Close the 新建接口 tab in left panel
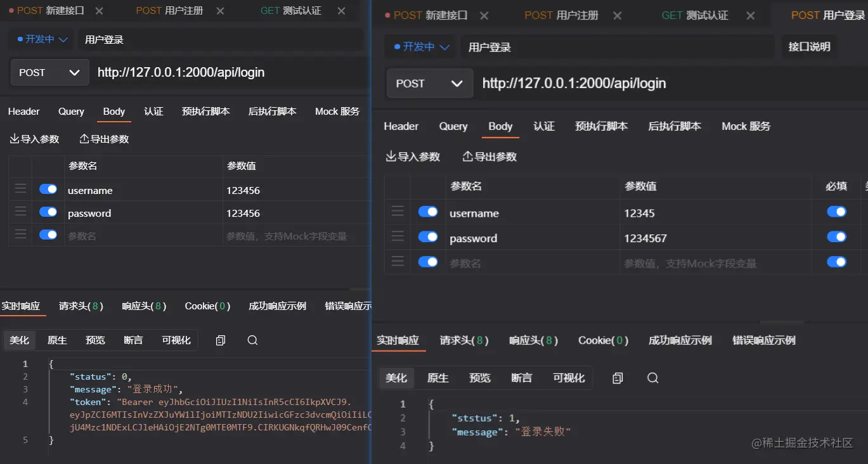 coord(99,11)
